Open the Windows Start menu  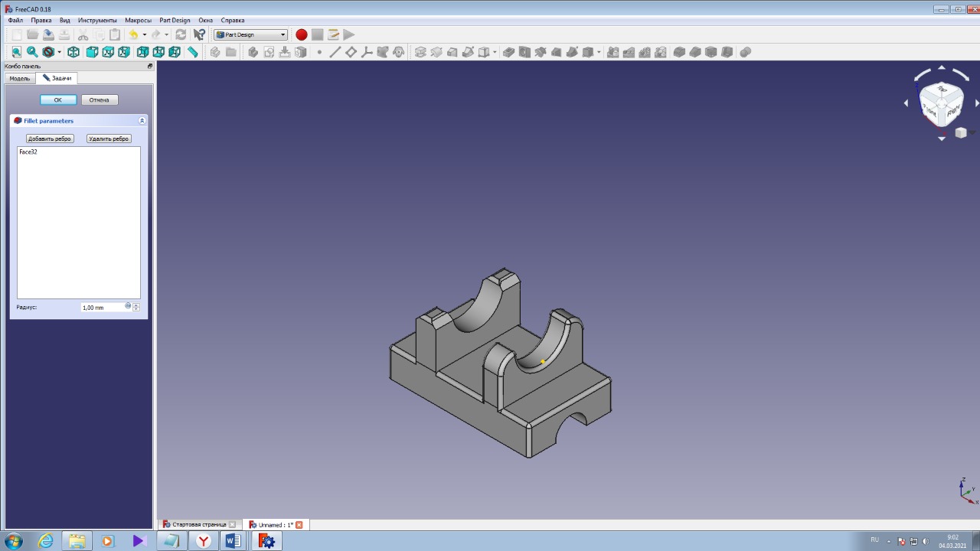[x=13, y=541]
